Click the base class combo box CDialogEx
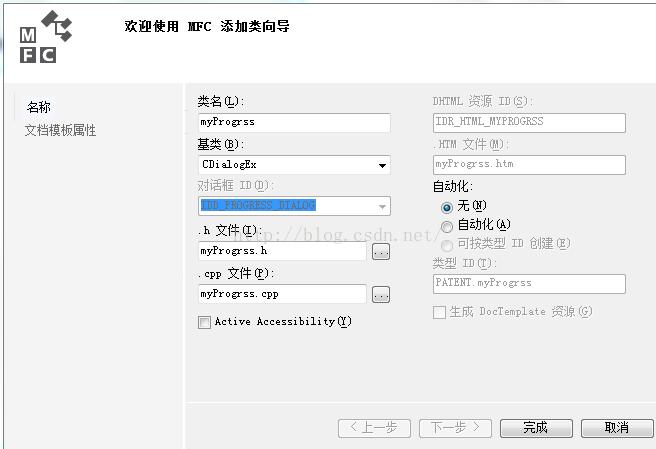656x449 pixels. pos(294,165)
